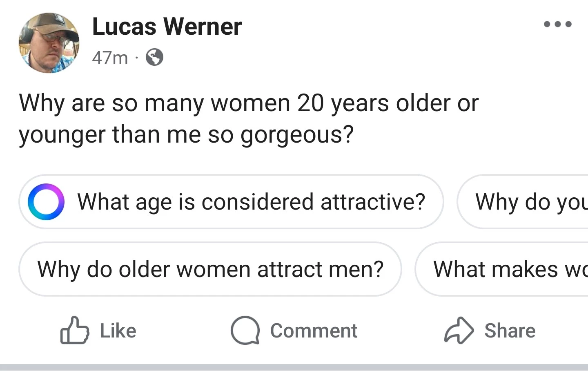This screenshot has width=588, height=371.
Task: Tap the Meta AI colorful ring icon
Action: [46, 202]
